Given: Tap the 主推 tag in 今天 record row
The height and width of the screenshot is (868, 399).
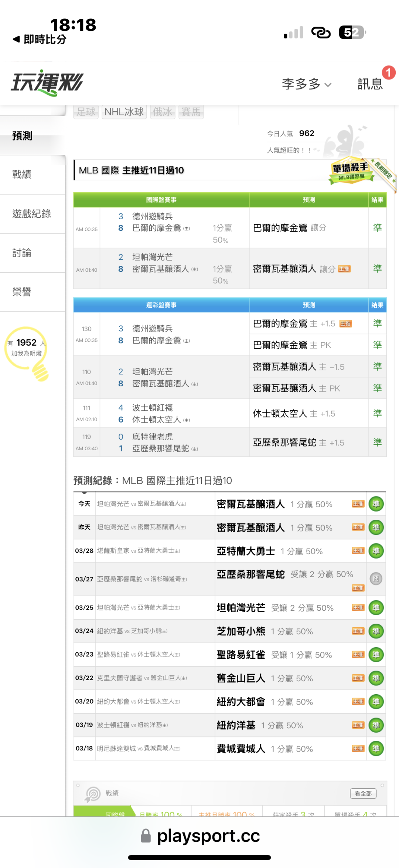Looking at the screenshot, I should pyautogui.click(x=358, y=504).
